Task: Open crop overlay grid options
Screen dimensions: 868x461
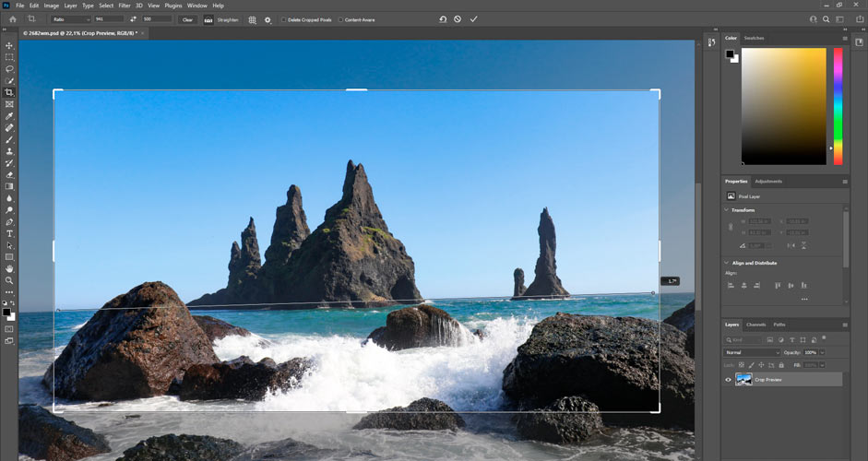Action: [253, 19]
